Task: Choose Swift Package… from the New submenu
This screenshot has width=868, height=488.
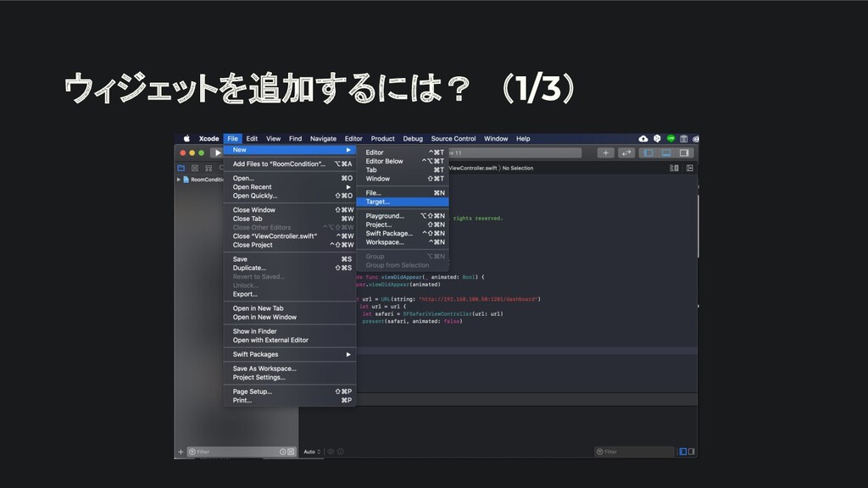Action: coord(403,234)
